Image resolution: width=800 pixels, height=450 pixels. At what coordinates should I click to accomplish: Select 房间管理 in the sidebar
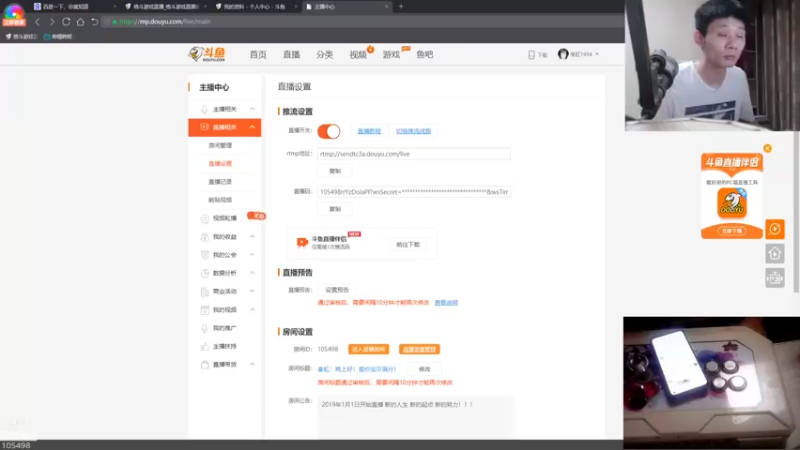pyautogui.click(x=220, y=145)
